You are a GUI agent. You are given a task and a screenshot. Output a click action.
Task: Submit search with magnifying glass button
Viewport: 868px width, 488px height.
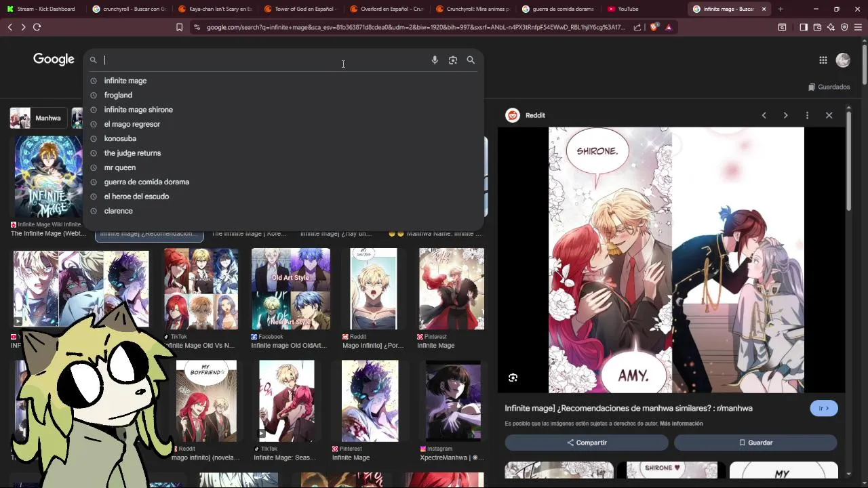click(x=471, y=60)
